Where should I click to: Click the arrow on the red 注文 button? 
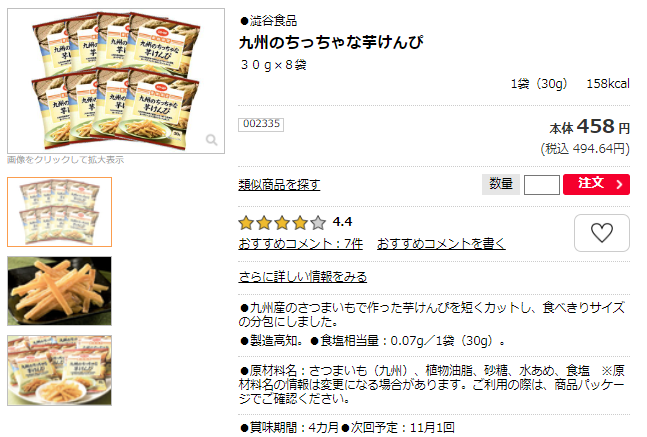[619, 184]
